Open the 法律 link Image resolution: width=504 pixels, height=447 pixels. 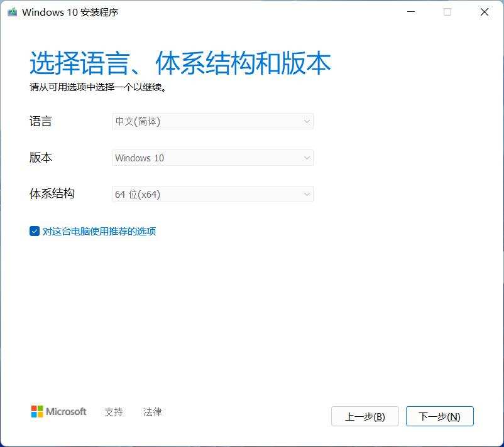tap(152, 412)
